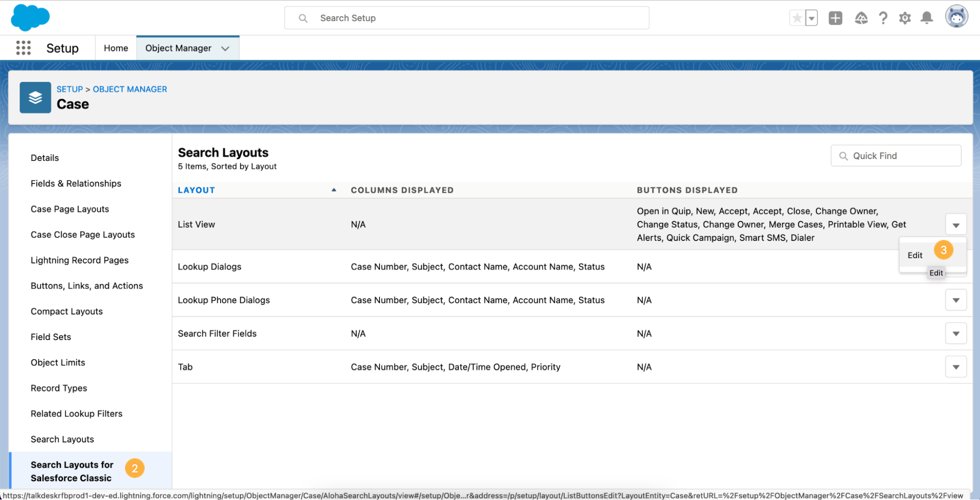Open the Tab row dropdown

pyautogui.click(x=955, y=367)
